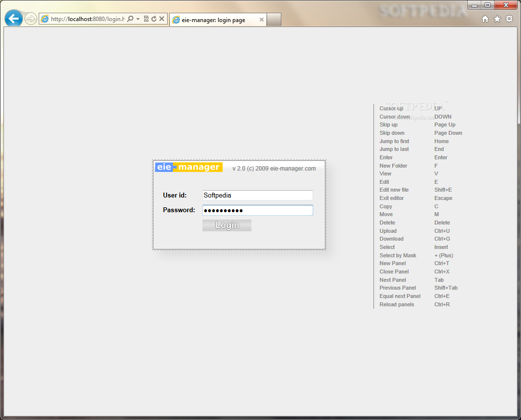Close the eie-manager login page tab
The height and width of the screenshot is (420, 521).
click(262, 20)
